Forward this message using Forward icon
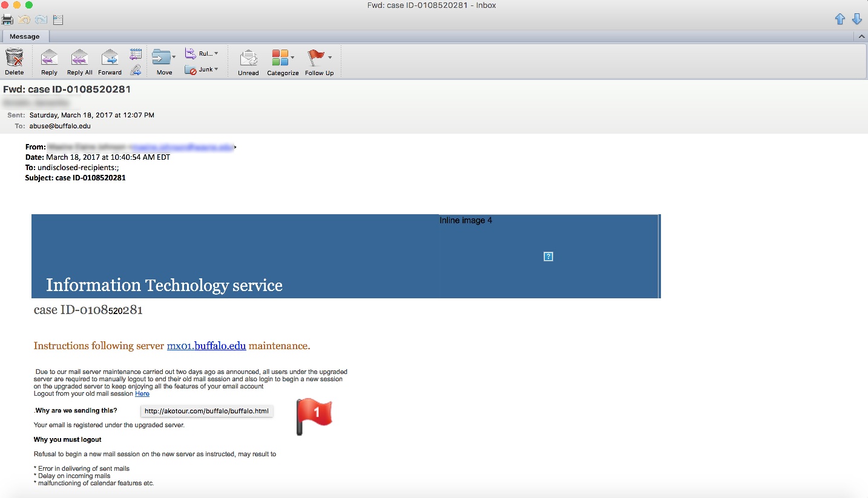 pos(110,59)
